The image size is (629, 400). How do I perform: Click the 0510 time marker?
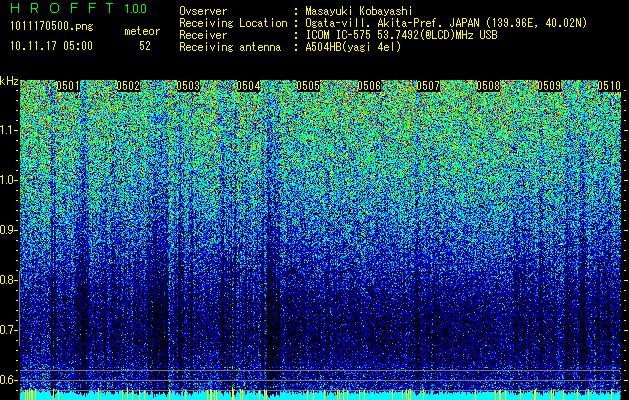tap(609, 86)
